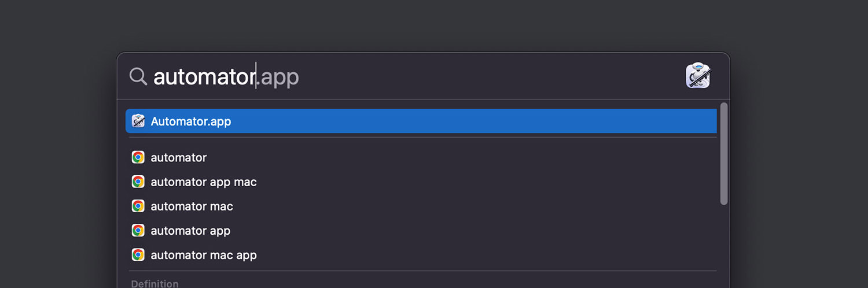Pick the "automator app" search suggestion

tap(421, 230)
